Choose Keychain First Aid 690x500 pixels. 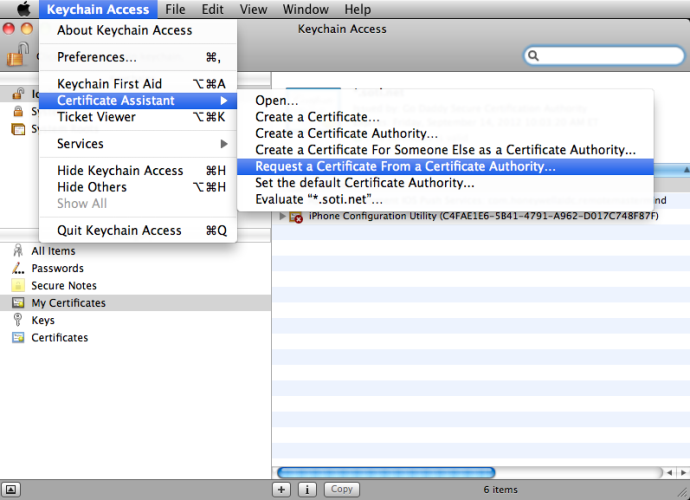[138, 84]
